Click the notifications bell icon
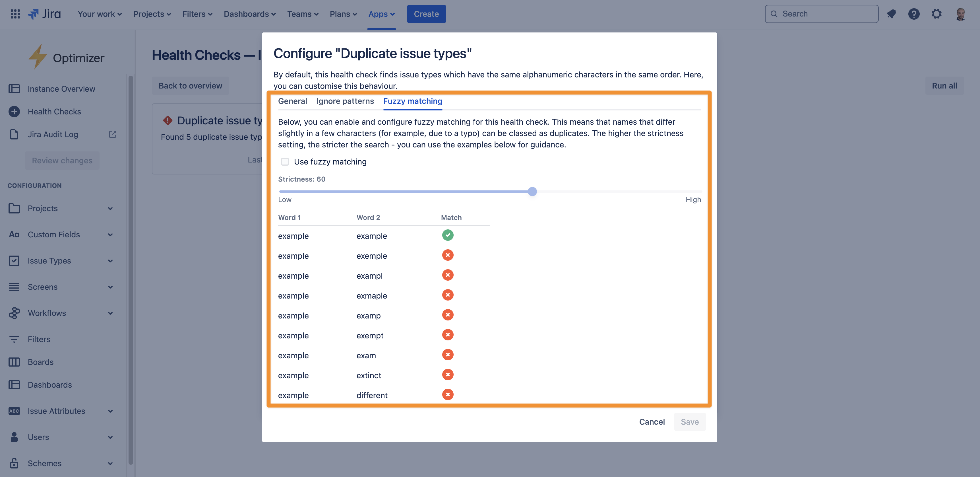 point(891,14)
